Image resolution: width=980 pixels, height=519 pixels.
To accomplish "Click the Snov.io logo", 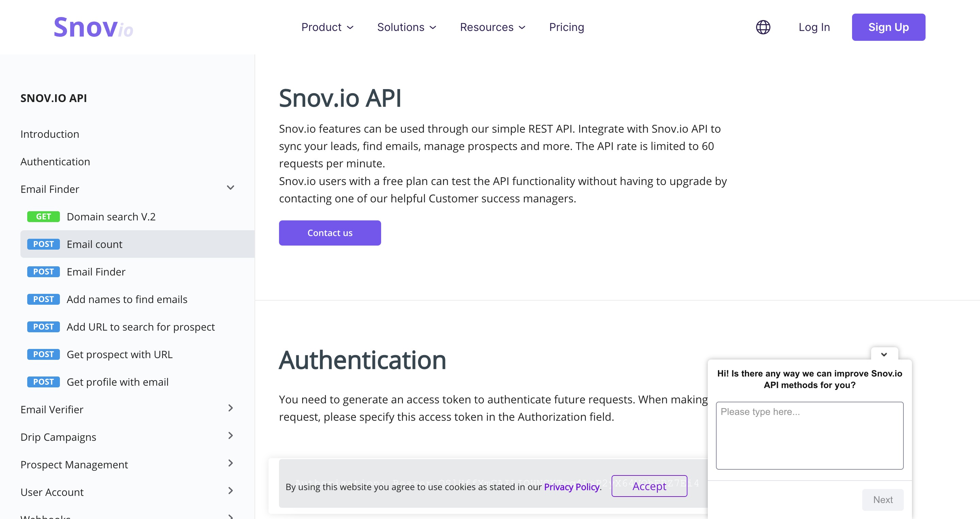I will tap(93, 27).
